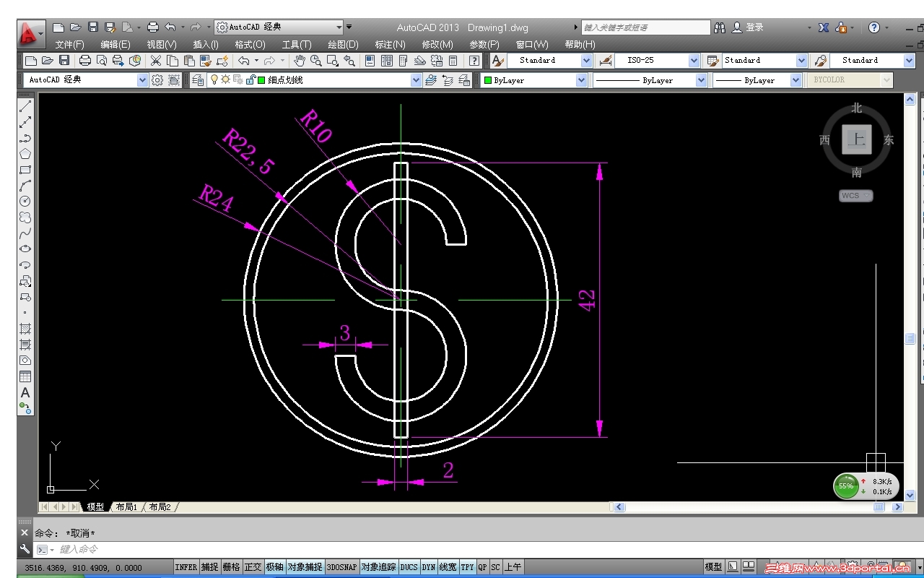Image resolution: width=924 pixels, height=578 pixels.
Task: Click the Save floppy icon in standard toolbar
Action: [64, 61]
